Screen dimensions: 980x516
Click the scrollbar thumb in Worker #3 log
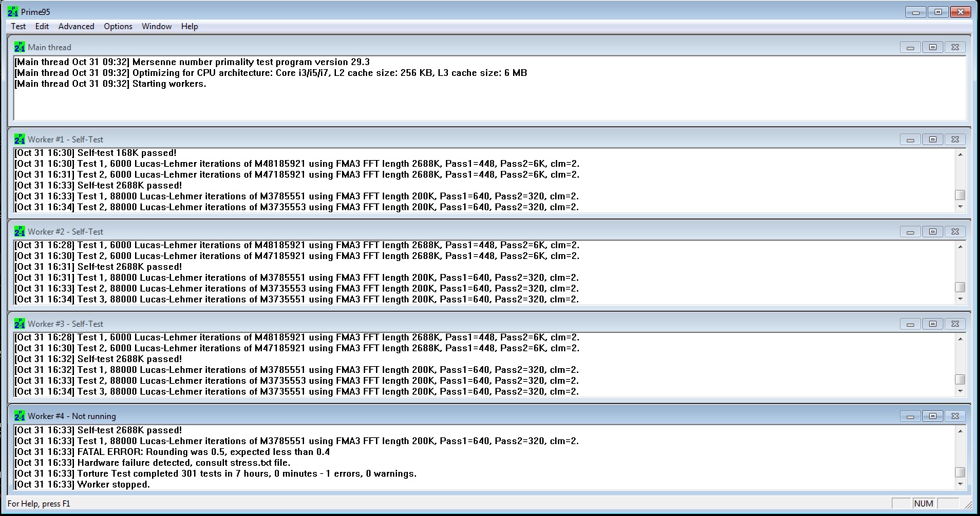point(960,380)
